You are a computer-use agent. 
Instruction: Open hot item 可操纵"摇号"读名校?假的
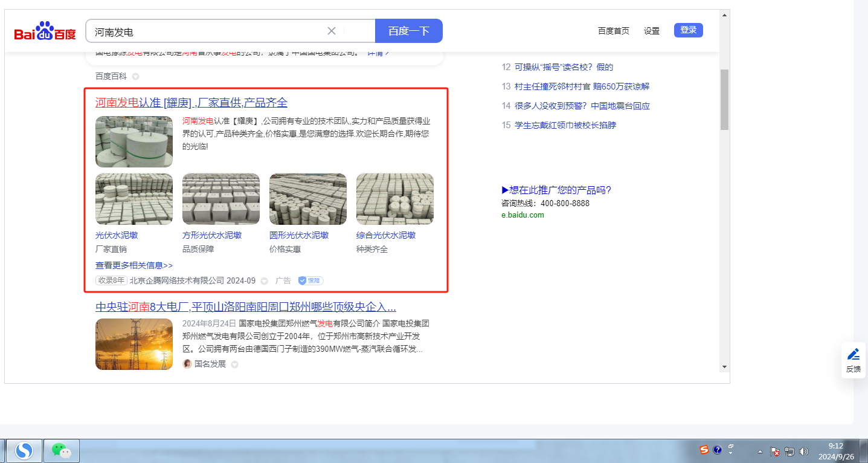coord(564,67)
